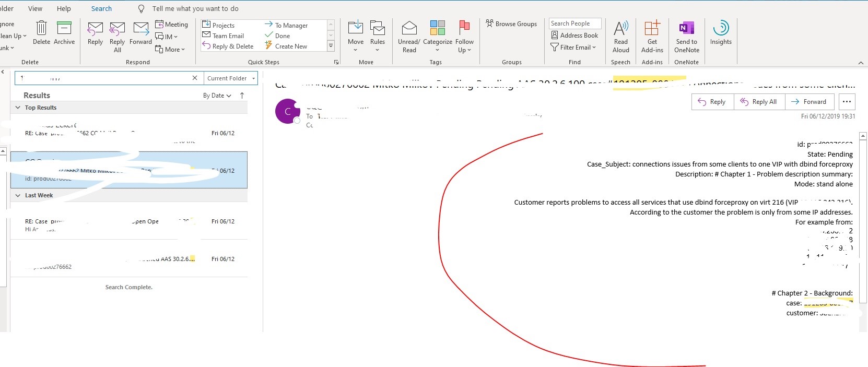Create New quick step
Screen dimensions: 868x367
(286, 46)
